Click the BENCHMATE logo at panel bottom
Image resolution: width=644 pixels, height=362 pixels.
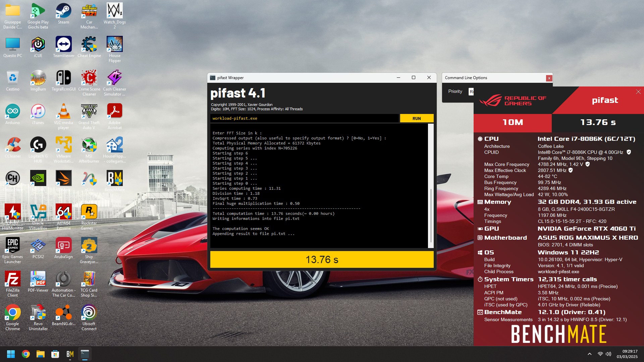click(x=558, y=334)
